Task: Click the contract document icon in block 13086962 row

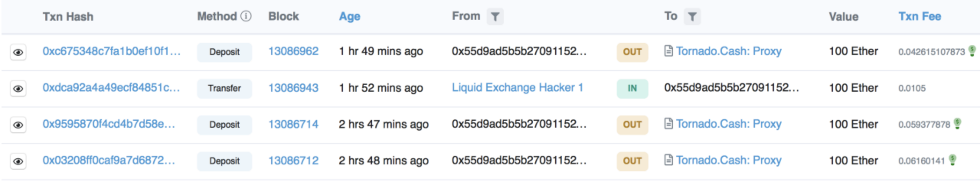Action: (668, 51)
